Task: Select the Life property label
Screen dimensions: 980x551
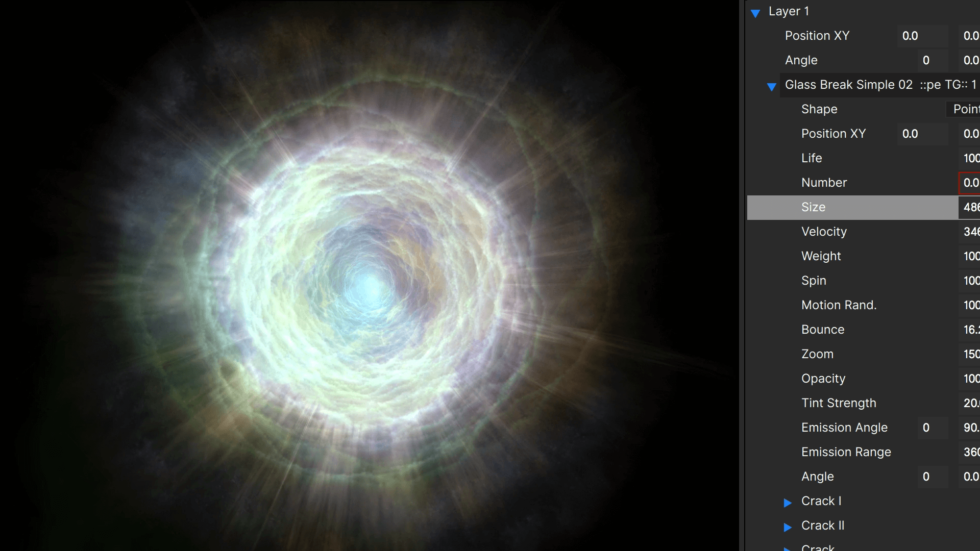Action: click(812, 158)
